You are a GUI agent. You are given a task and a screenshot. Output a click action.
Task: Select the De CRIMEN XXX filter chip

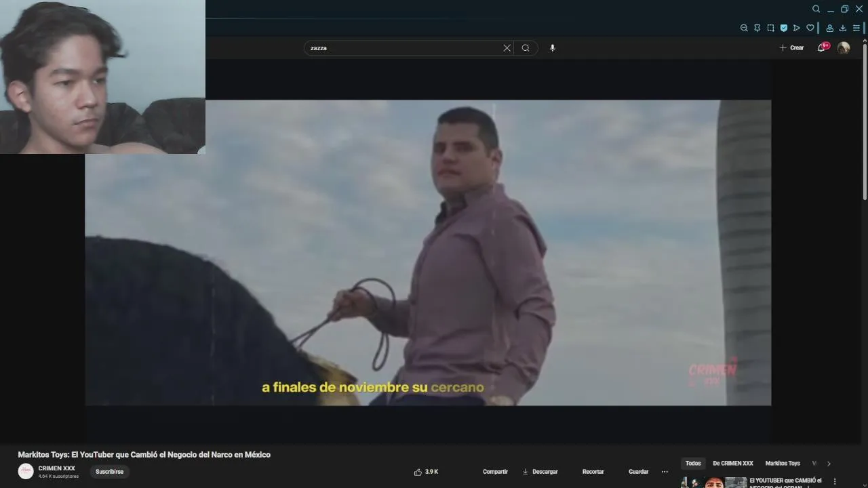click(x=733, y=464)
